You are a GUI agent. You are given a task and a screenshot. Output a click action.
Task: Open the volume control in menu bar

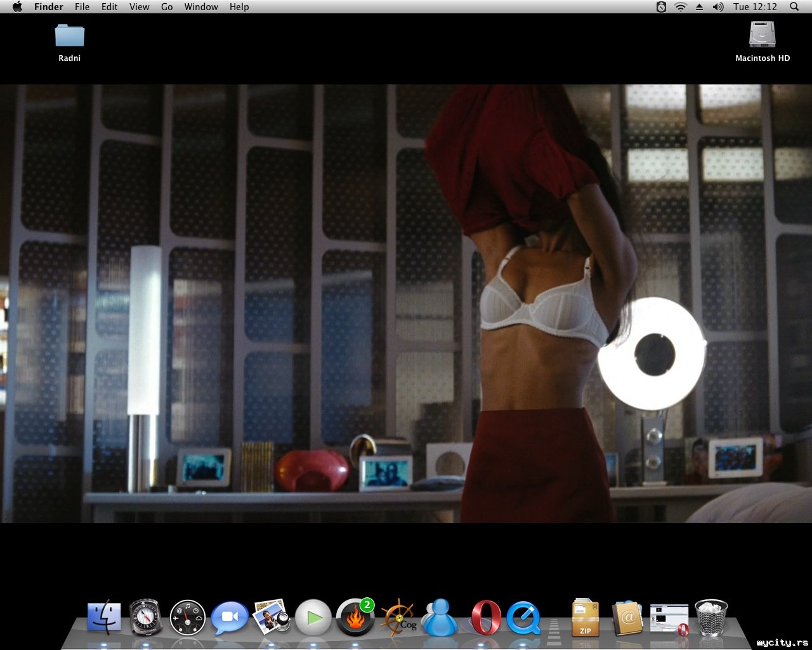click(x=718, y=7)
